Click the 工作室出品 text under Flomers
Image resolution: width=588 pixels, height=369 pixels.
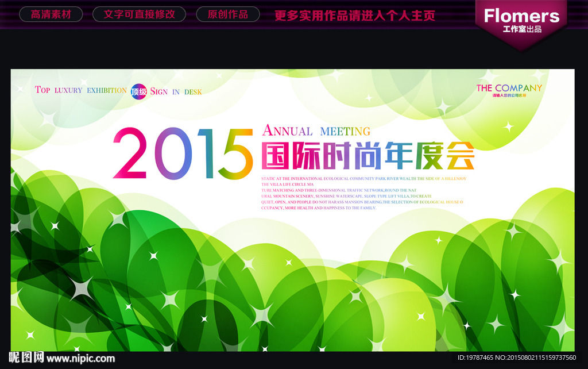coord(522,29)
